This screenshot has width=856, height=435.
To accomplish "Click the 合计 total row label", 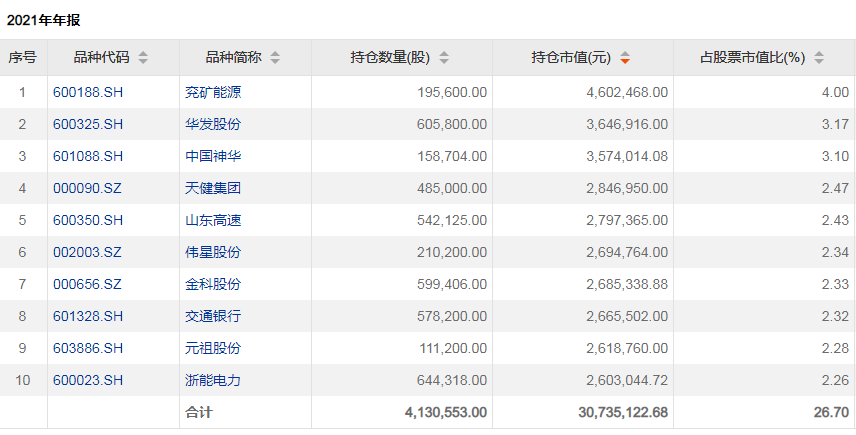I will [199, 412].
